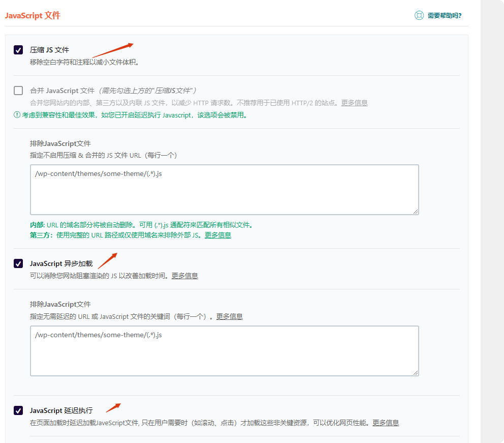Click the green info icon before 考虑到兼容性
The width and height of the screenshot is (504, 443).
point(17,115)
